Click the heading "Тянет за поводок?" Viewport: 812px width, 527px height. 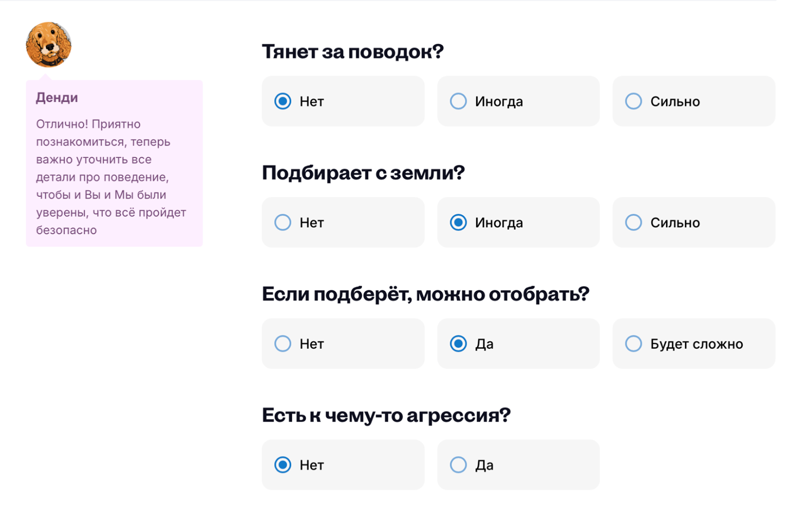[x=353, y=51]
